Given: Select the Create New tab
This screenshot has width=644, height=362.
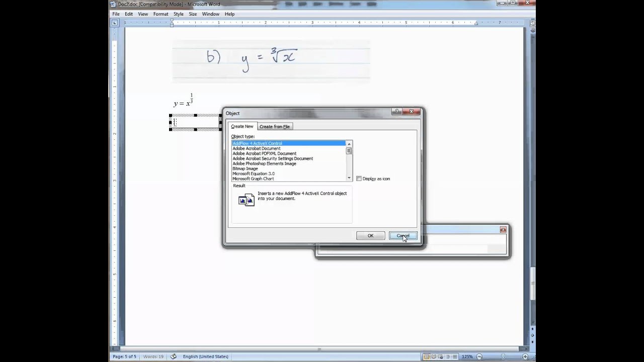Looking at the screenshot, I should pyautogui.click(x=242, y=126).
